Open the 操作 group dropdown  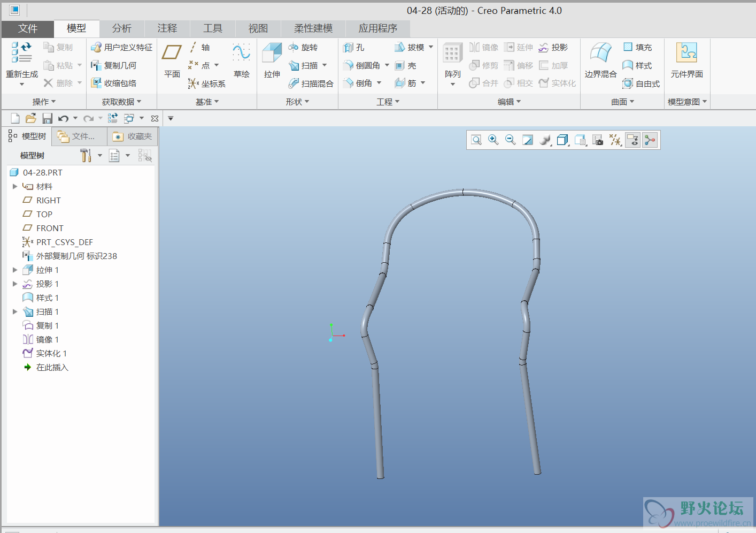coord(44,102)
